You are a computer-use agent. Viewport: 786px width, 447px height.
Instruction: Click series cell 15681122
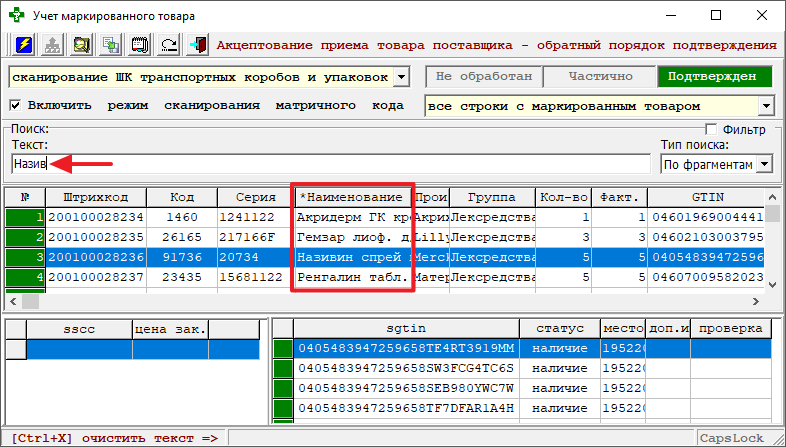(256, 277)
